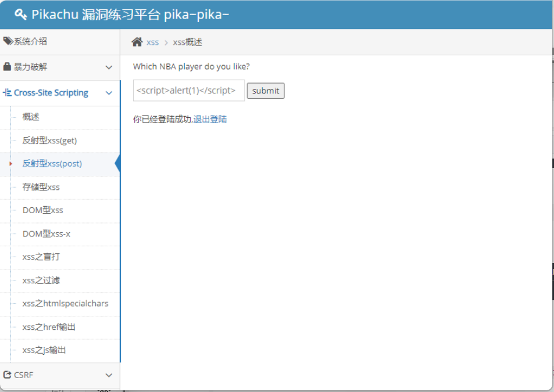Open the CSRF menu
The width and height of the screenshot is (554, 392).
(60, 375)
